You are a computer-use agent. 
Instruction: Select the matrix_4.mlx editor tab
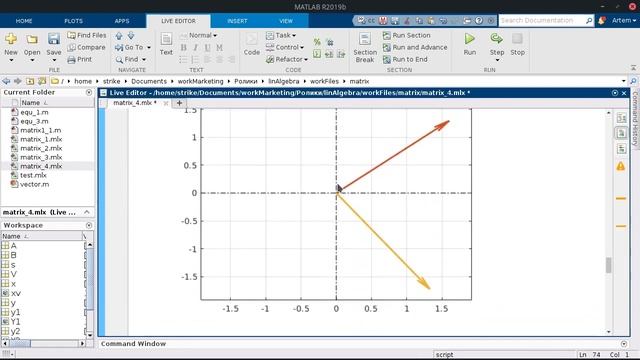pos(135,103)
